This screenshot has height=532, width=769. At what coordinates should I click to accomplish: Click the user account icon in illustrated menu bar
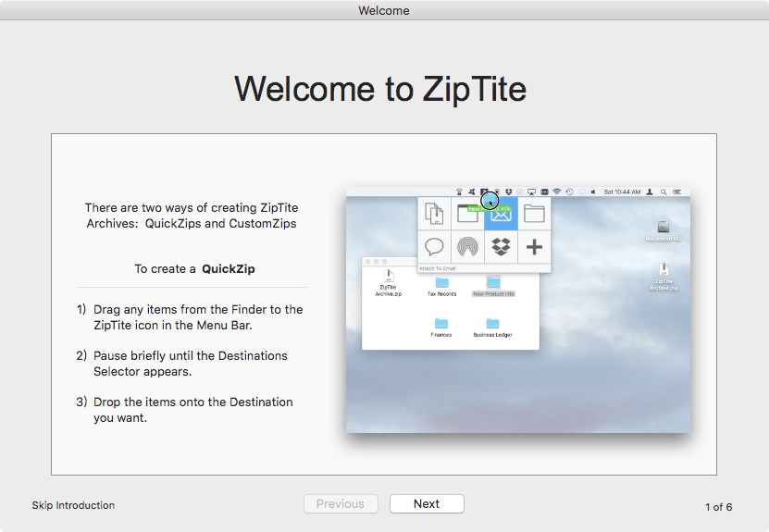[650, 192]
